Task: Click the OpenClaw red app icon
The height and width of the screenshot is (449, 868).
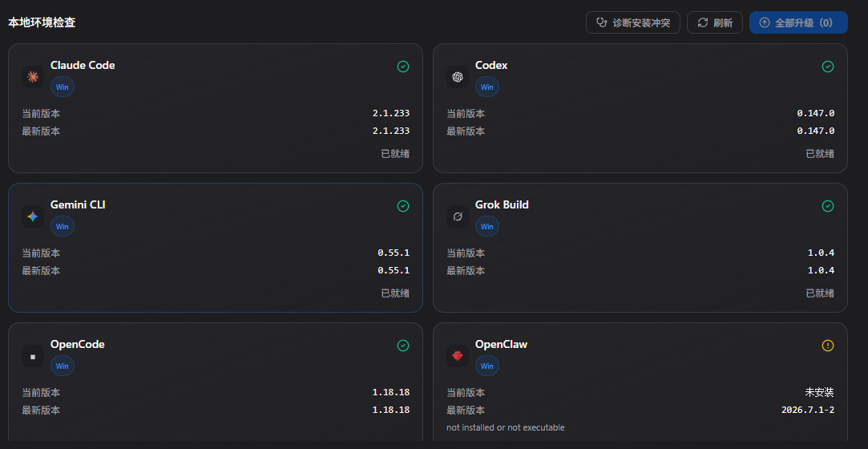Action: click(x=458, y=356)
